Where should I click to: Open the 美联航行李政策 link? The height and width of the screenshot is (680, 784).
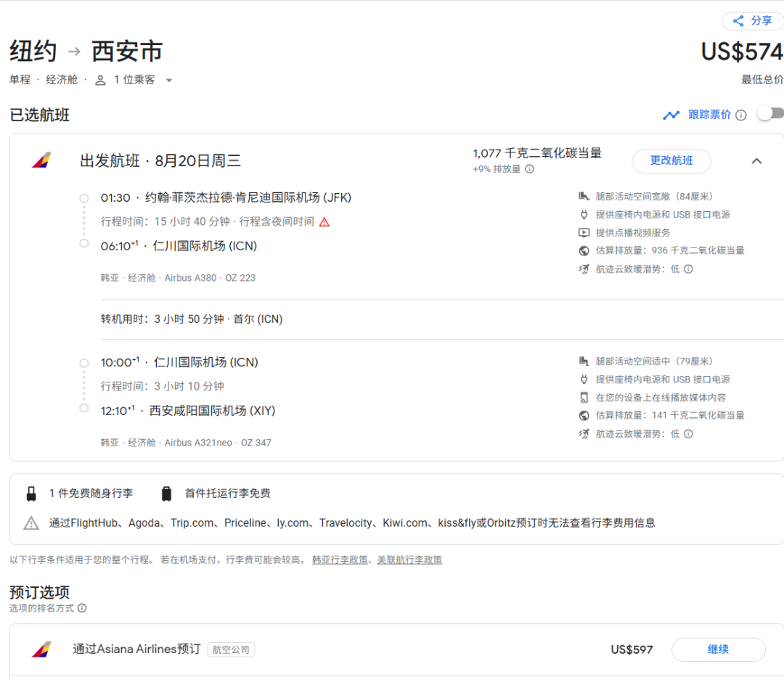coord(409,560)
